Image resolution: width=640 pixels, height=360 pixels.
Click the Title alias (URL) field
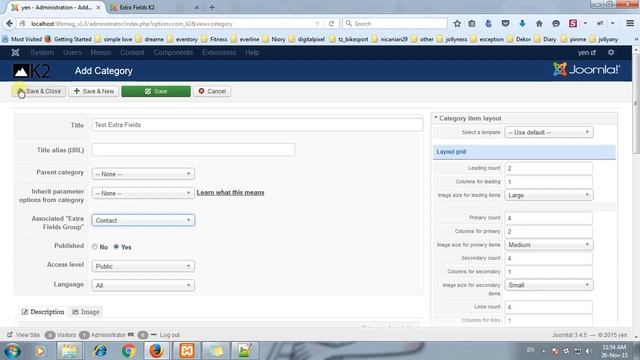pyautogui.click(x=193, y=150)
